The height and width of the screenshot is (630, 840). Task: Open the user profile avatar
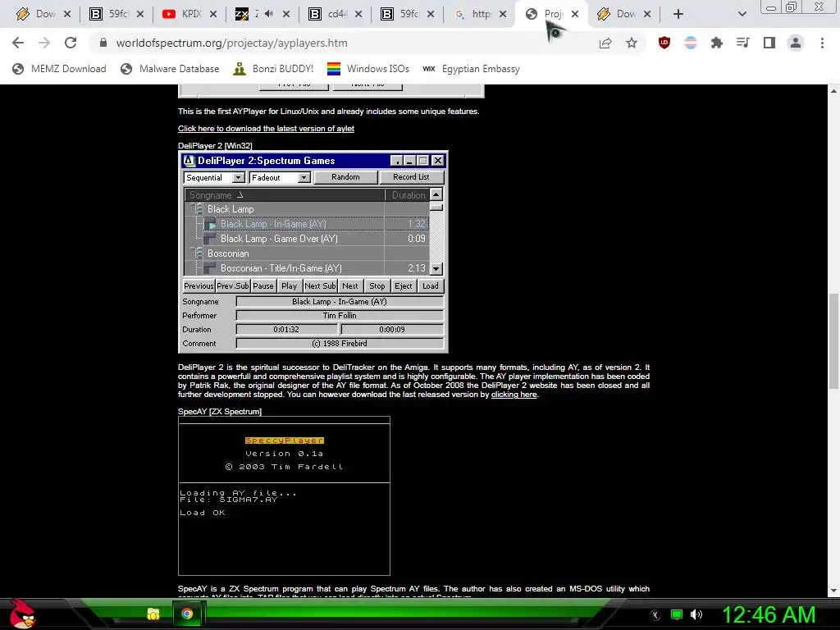[x=796, y=43]
